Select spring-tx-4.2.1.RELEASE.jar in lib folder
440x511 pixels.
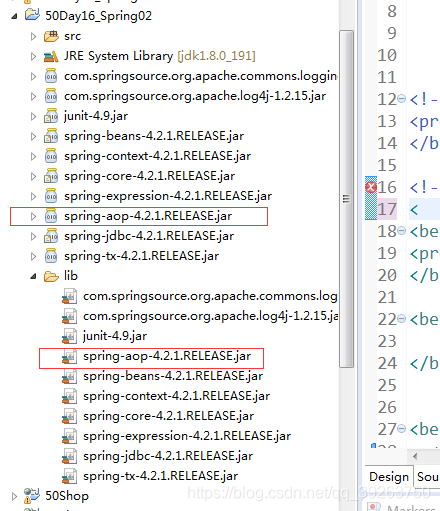click(160, 476)
